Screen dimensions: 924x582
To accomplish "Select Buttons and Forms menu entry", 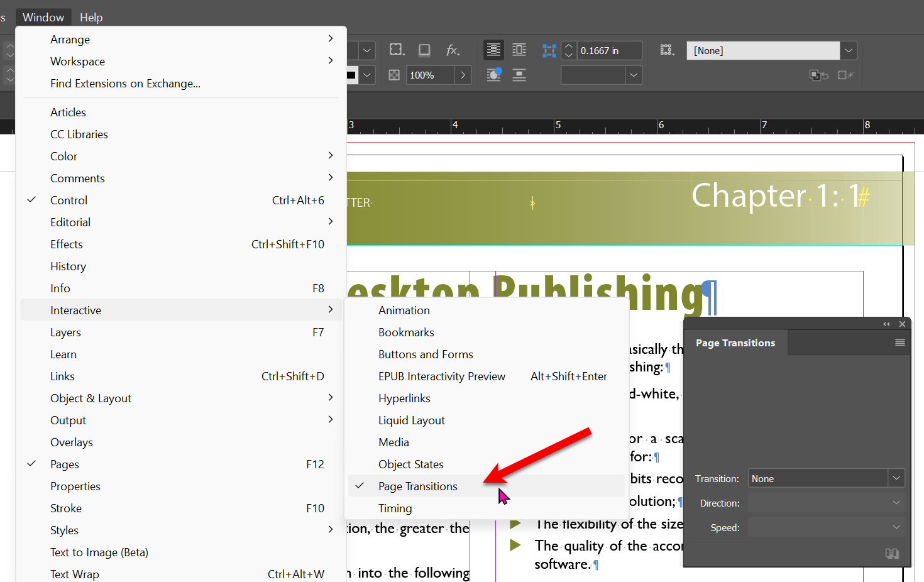I will (426, 354).
